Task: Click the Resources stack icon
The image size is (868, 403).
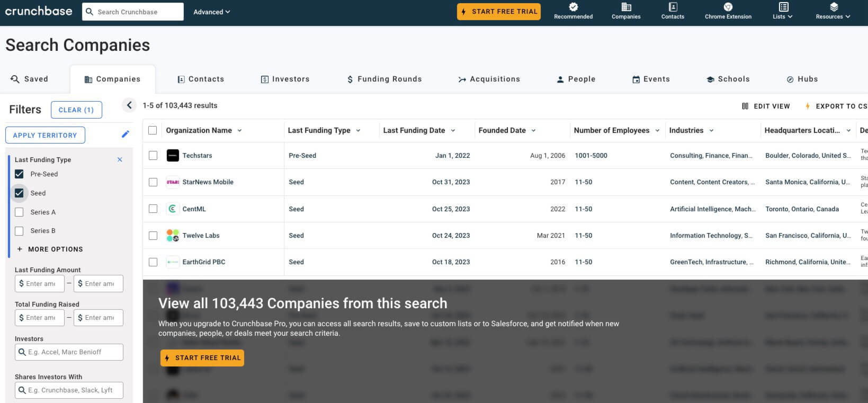Action: click(x=834, y=7)
